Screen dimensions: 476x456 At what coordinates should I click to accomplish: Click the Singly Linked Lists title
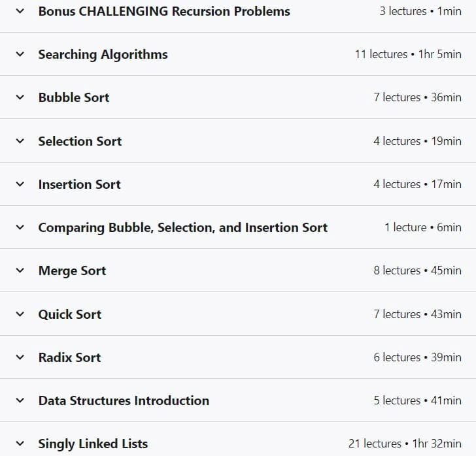pyautogui.click(x=93, y=444)
